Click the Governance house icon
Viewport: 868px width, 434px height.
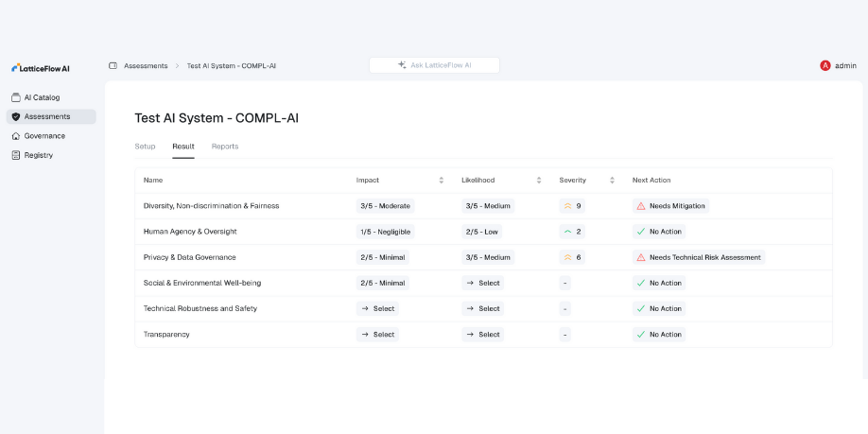coord(15,136)
